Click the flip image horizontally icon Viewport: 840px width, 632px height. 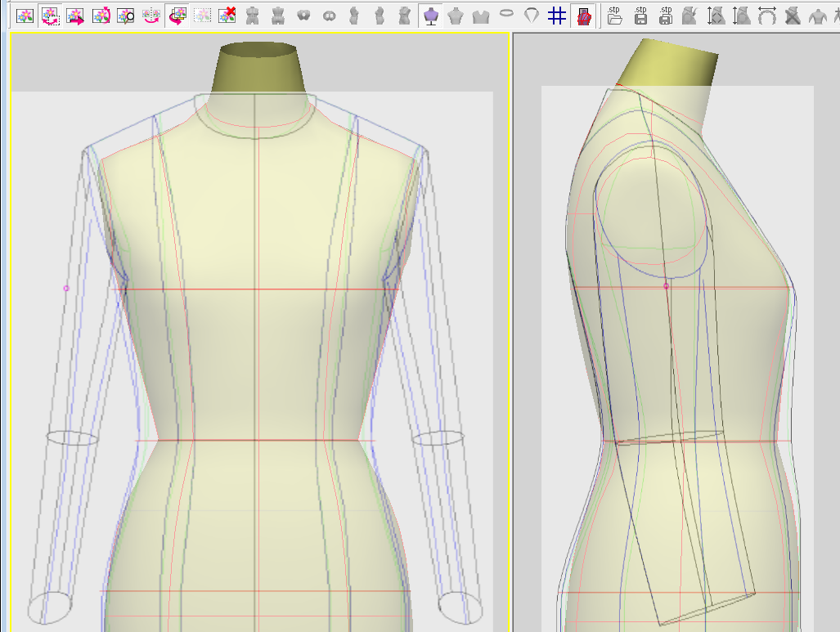pyautogui.click(x=151, y=16)
